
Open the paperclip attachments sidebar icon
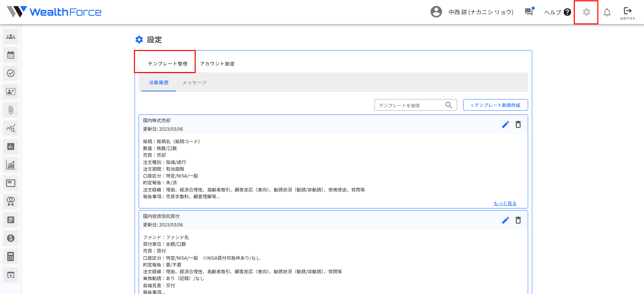[x=11, y=110]
